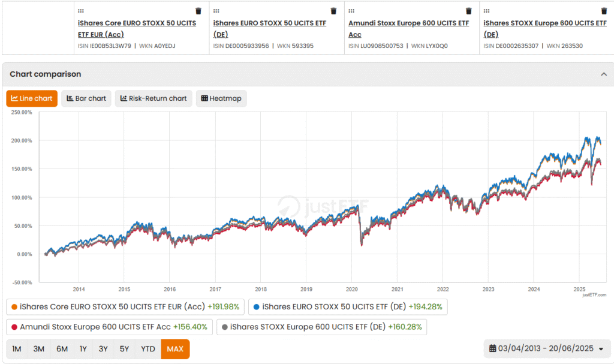Click the WKN A0YEDJ text

(x=158, y=46)
